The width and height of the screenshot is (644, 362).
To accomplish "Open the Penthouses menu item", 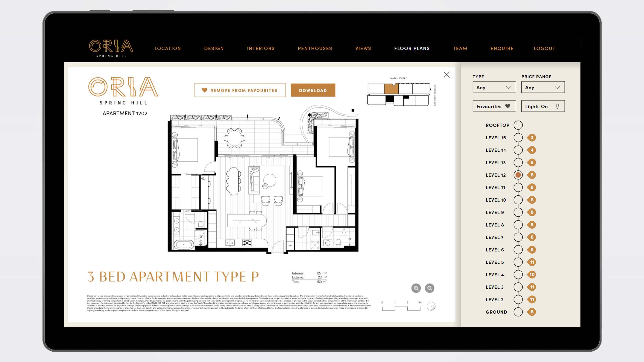I will [x=315, y=48].
